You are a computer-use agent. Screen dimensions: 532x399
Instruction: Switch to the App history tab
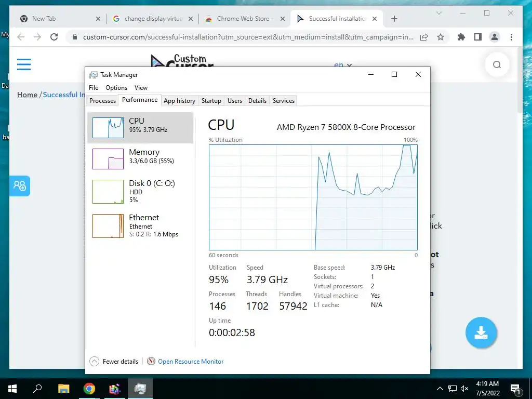pyautogui.click(x=179, y=101)
